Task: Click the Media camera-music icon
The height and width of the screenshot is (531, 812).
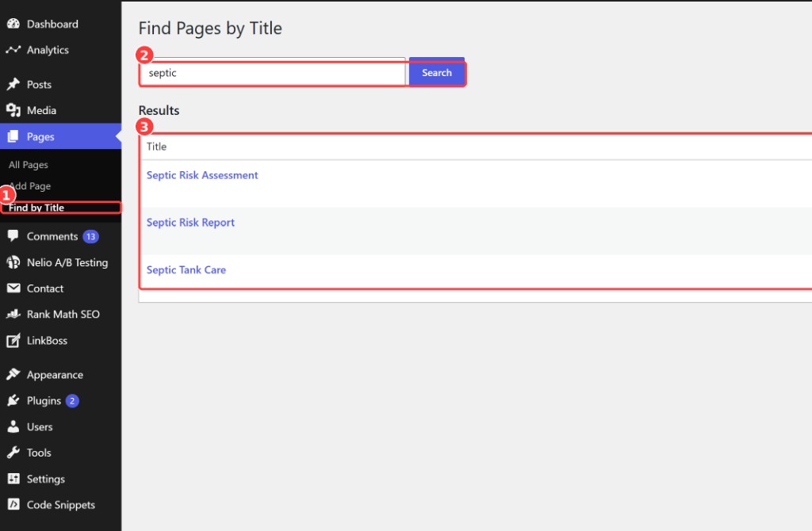Action: click(x=13, y=110)
